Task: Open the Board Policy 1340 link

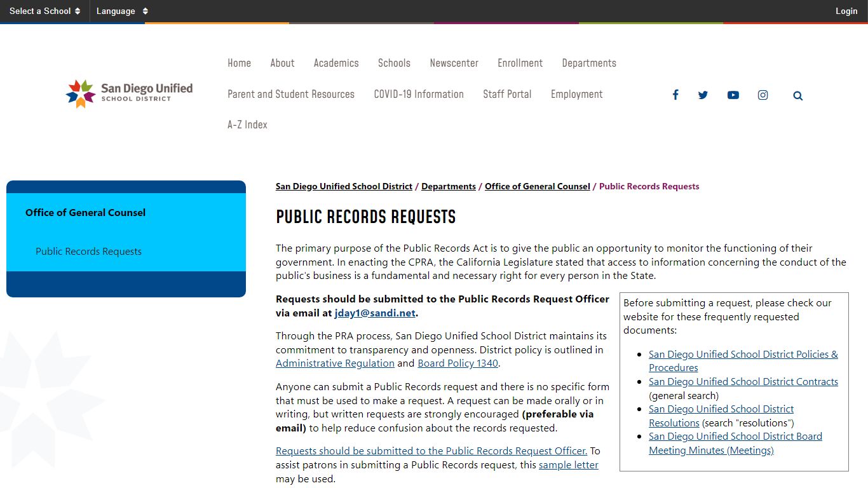Action: coord(458,363)
